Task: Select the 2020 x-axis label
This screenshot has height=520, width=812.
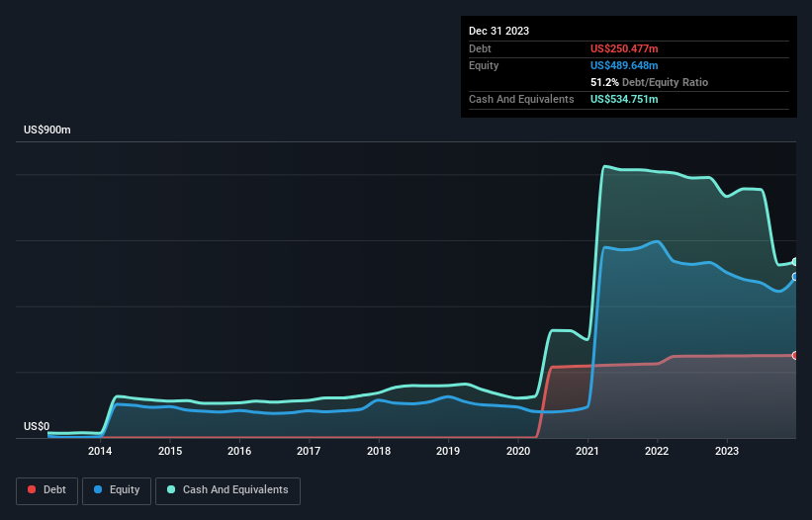Action: click(x=518, y=451)
